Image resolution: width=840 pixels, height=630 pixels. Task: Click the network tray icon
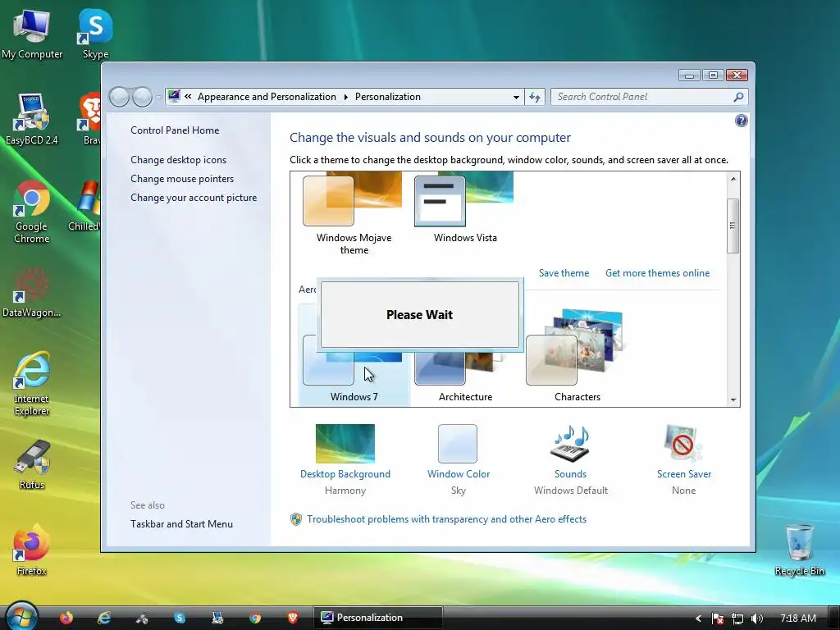point(737,619)
